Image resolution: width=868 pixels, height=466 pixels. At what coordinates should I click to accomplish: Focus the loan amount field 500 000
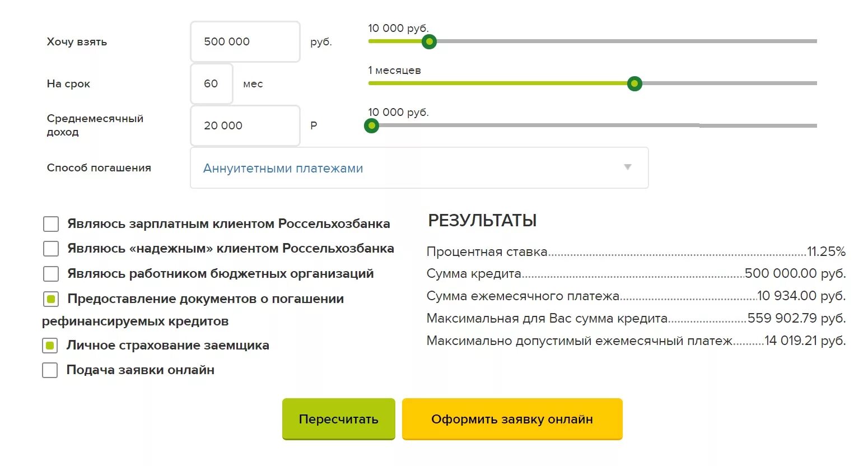(x=245, y=41)
